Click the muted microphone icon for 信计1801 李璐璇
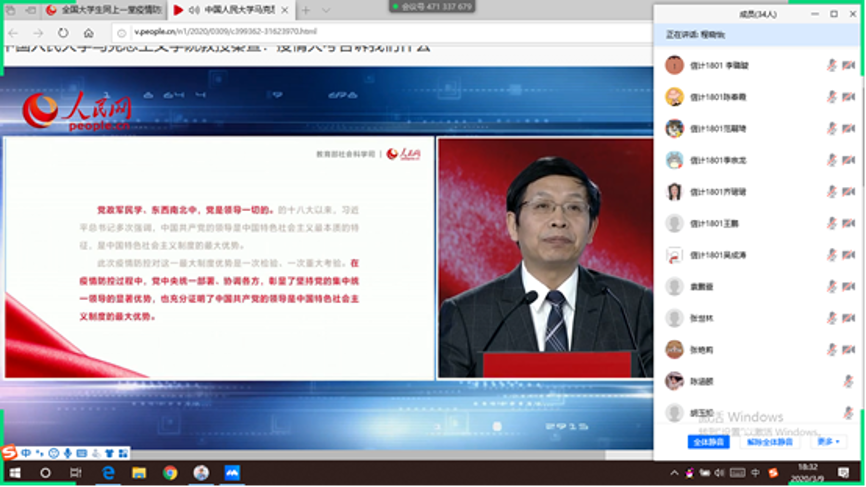 pyautogui.click(x=831, y=65)
